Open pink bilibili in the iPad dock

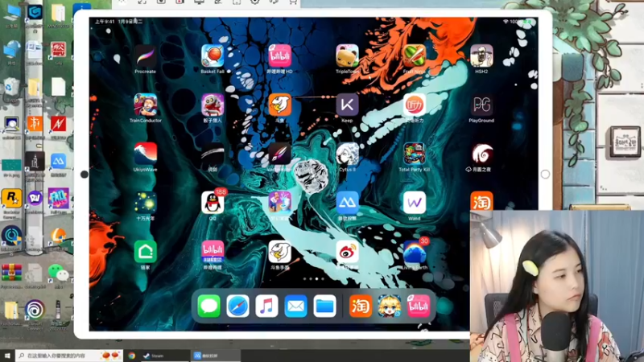pyautogui.click(x=419, y=306)
